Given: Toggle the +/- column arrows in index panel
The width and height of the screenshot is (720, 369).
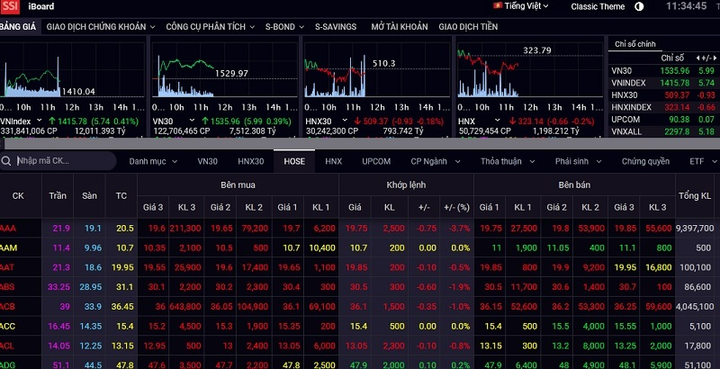Looking at the screenshot, I should point(706,58).
